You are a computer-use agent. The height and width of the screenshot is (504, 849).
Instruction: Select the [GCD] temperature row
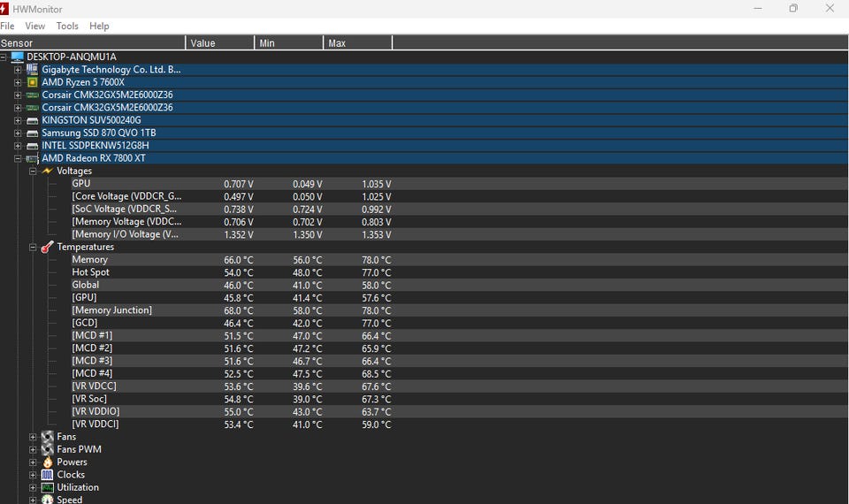[85, 324]
